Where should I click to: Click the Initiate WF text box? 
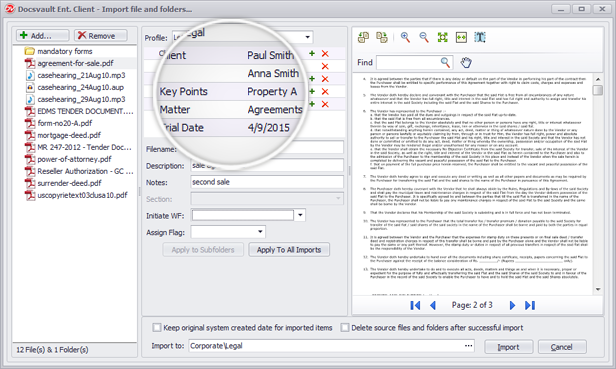[243, 215]
